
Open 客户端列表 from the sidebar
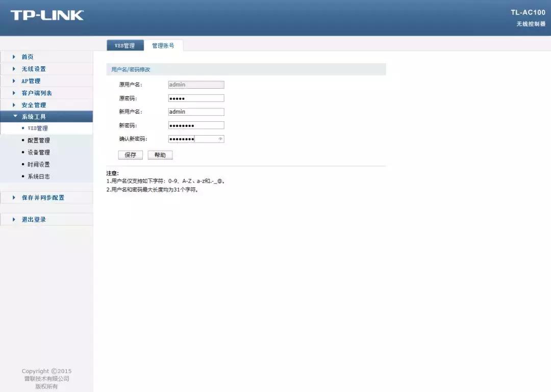36,93
